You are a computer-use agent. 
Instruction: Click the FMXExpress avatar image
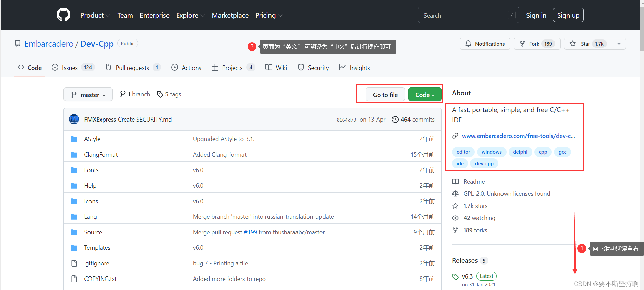[x=74, y=119]
